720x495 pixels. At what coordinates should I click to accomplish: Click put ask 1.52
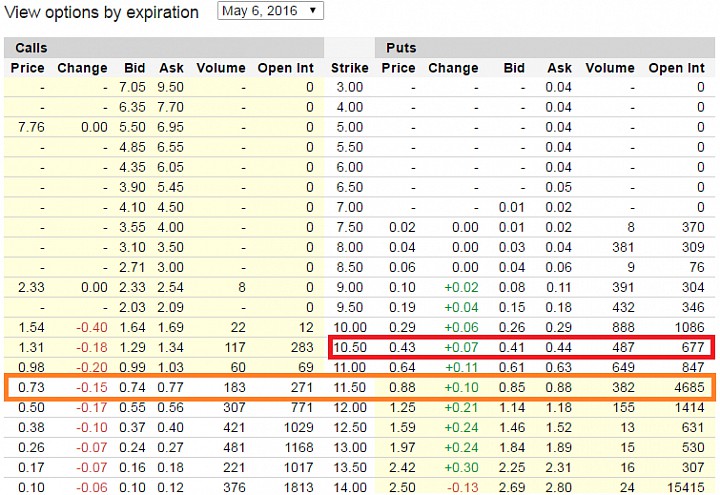558,428
